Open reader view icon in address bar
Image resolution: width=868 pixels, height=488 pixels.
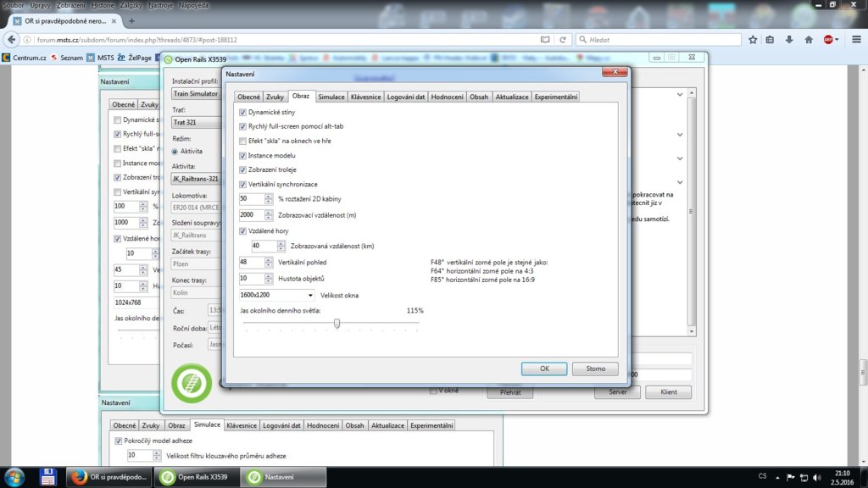tap(545, 40)
